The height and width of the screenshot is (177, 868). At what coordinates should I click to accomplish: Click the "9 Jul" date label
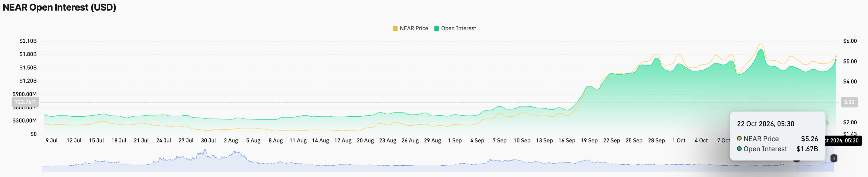[x=51, y=140]
